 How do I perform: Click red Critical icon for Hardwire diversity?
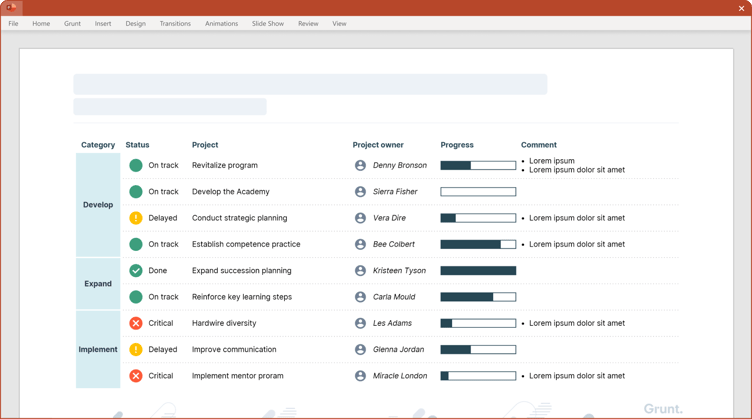click(136, 324)
